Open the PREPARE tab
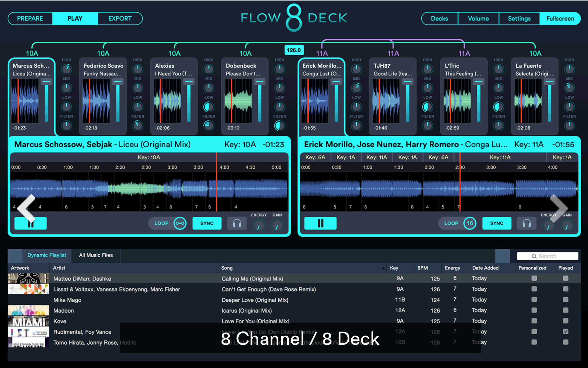 30,18
